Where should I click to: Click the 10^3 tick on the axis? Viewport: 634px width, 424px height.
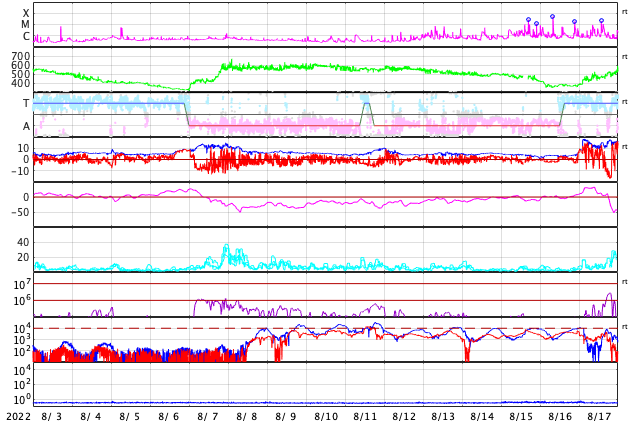point(22,340)
